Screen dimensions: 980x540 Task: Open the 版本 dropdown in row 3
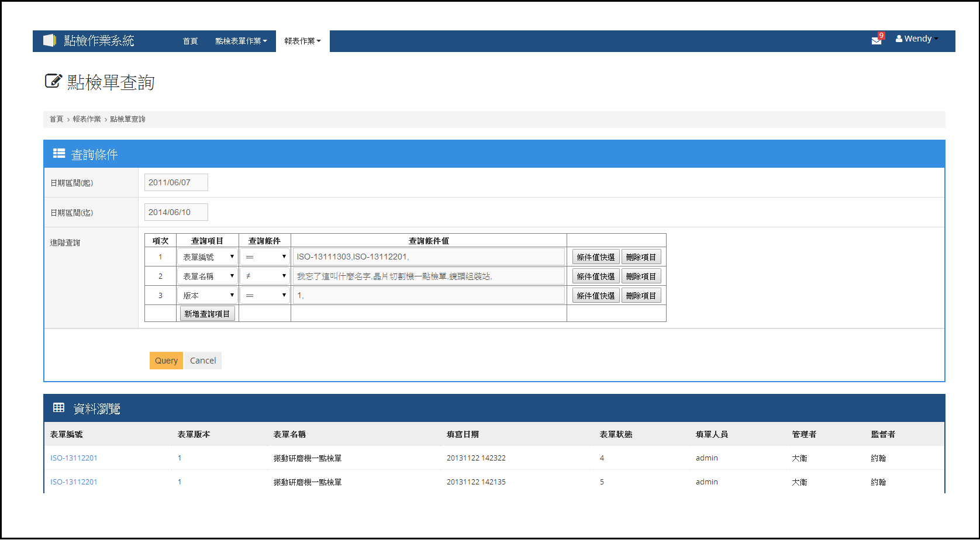click(x=207, y=295)
